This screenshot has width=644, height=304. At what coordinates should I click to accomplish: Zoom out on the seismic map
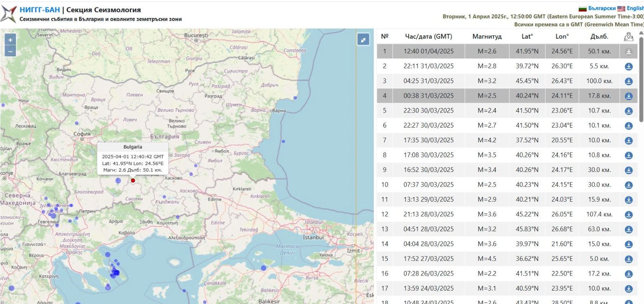pos(10,51)
